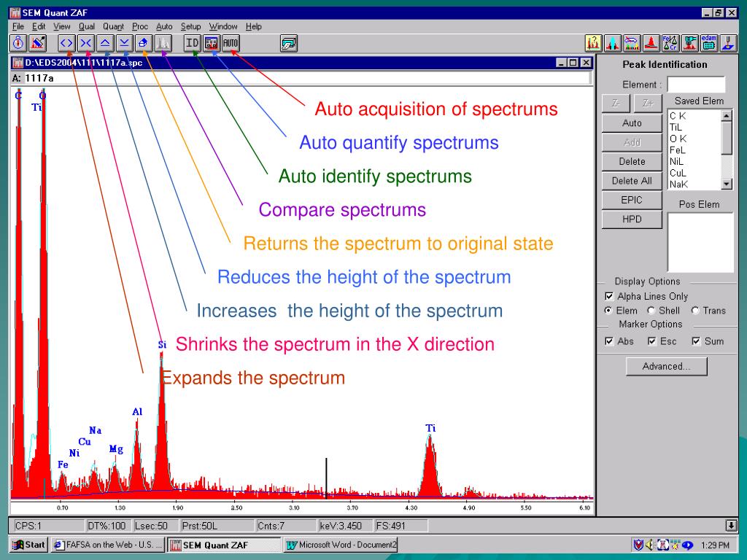
Task: Expand the spectrum horizontally
Action: click(x=66, y=43)
